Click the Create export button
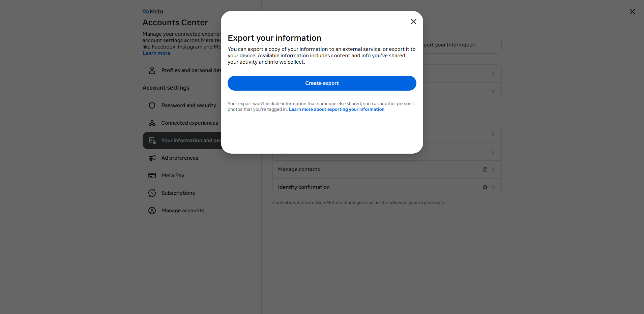The width and height of the screenshot is (644, 314). click(x=322, y=83)
